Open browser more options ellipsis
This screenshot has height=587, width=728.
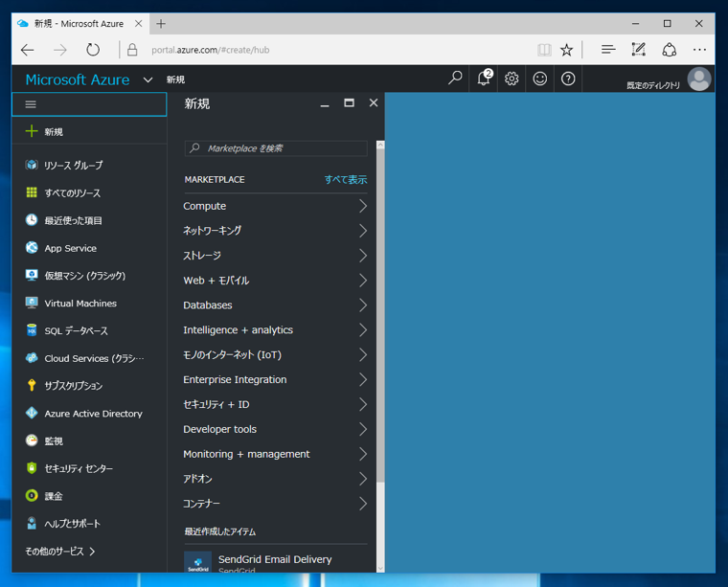(x=699, y=50)
